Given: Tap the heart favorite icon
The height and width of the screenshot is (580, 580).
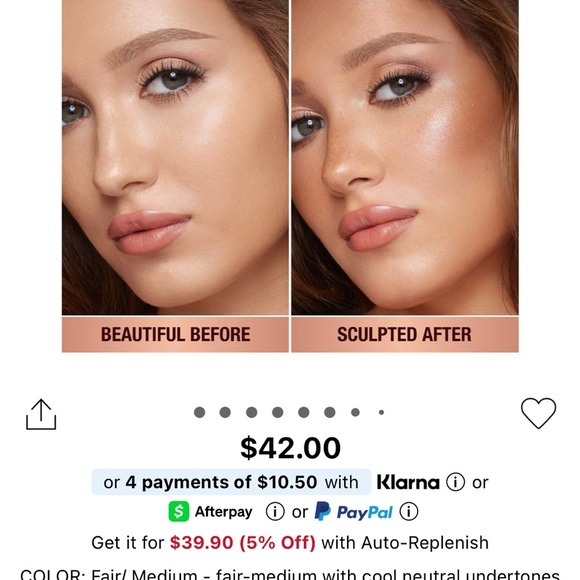Looking at the screenshot, I should (x=538, y=413).
